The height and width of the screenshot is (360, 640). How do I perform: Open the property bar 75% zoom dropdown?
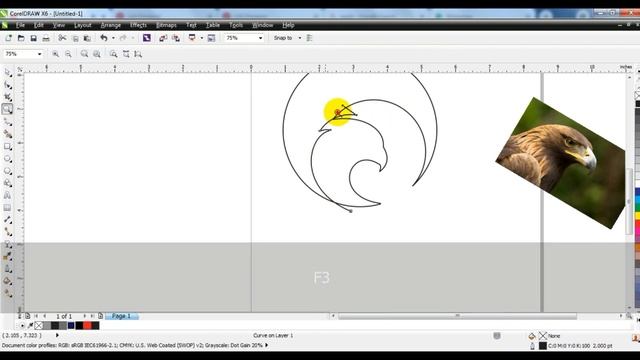pyautogui.click(x=39, y=54)
